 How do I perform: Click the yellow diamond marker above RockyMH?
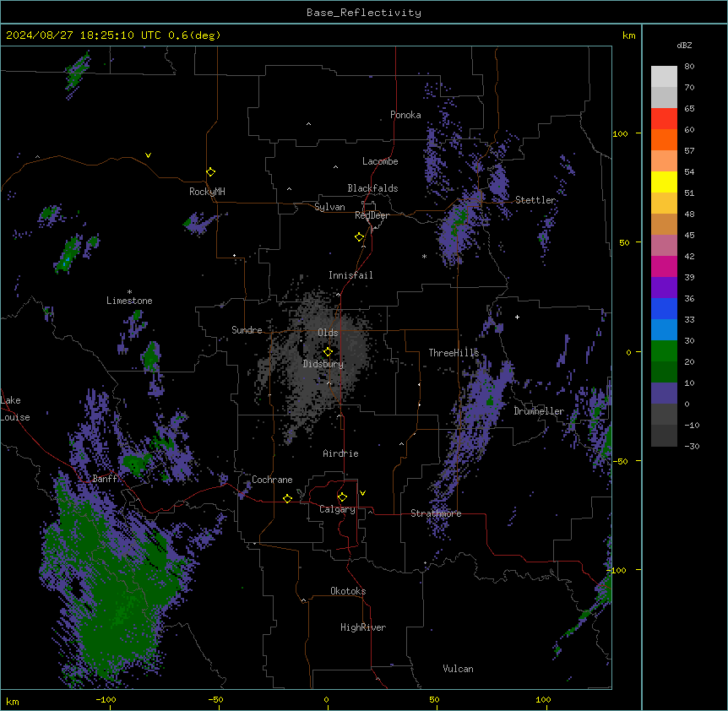coord(210,172)
